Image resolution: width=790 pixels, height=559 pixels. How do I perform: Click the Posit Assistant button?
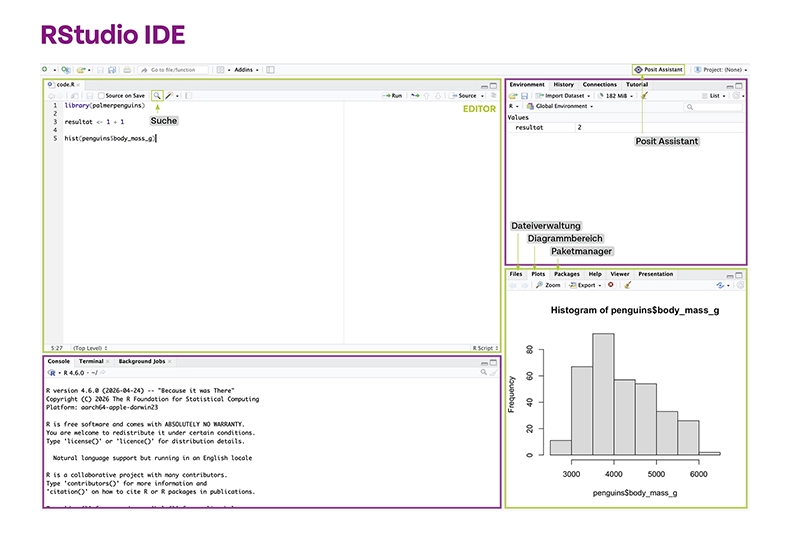658,69
